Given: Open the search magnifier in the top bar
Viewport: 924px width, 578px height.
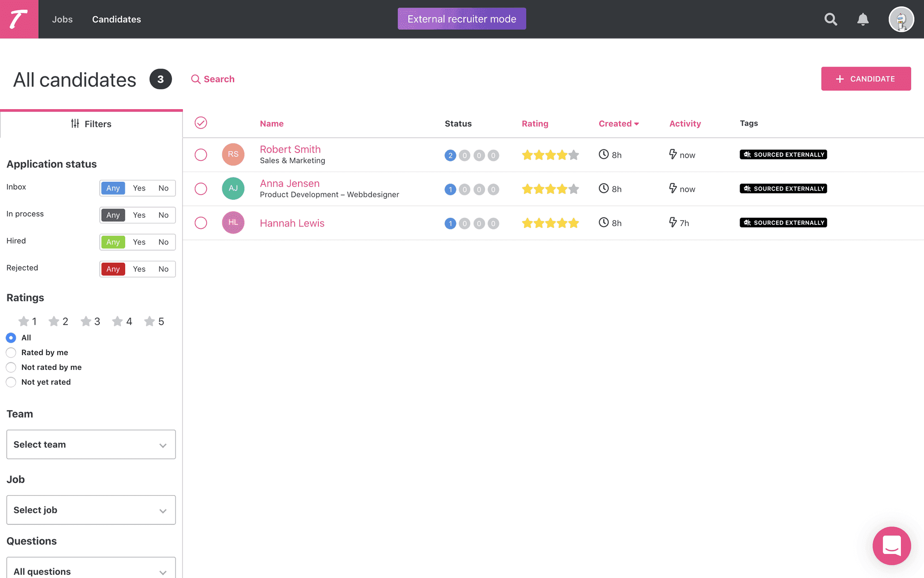Looking at the screenshot, I should click(831, 19).
